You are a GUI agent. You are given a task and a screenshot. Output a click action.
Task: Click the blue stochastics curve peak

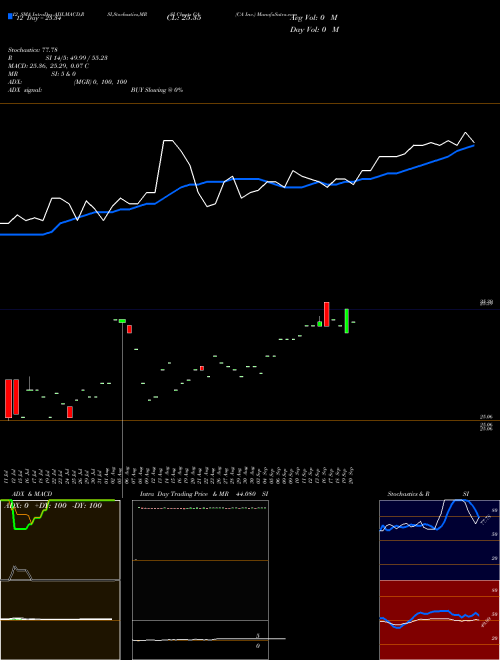click(x=460, y=501)
